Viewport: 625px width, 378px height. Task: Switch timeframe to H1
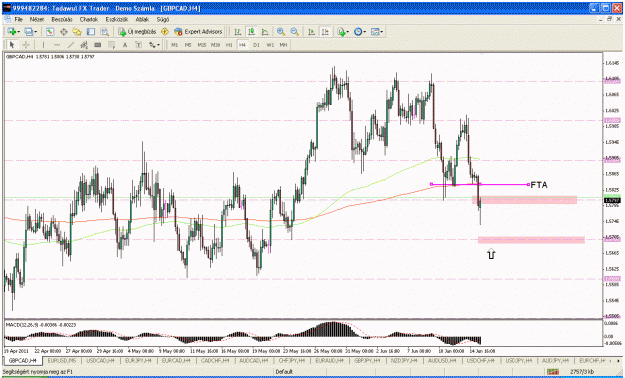click(x=229, y=45)
